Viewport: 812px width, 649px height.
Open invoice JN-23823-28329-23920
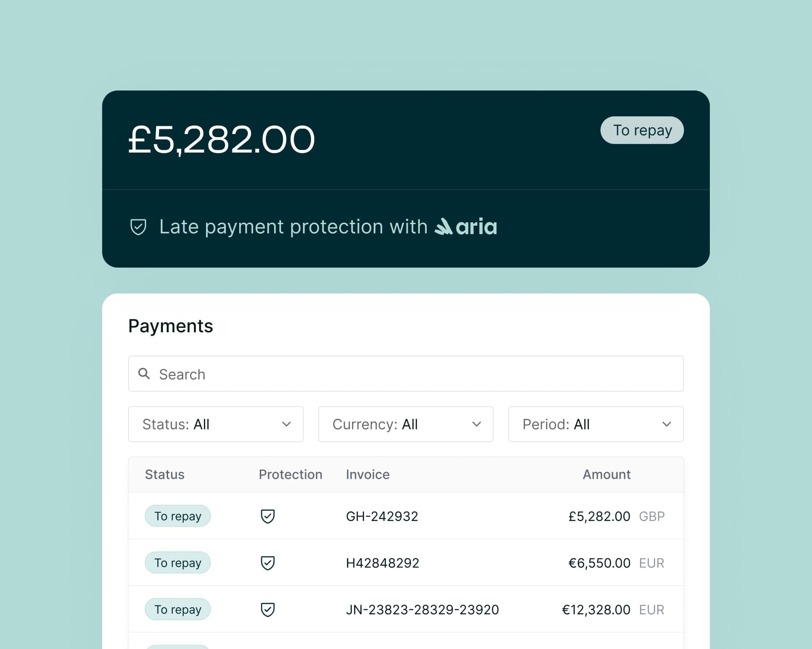[422, 609]
